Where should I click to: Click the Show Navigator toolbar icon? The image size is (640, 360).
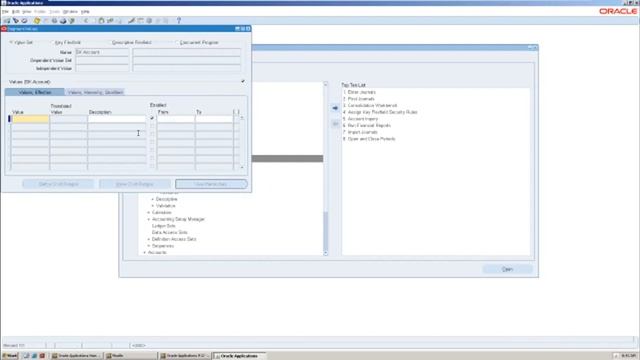pos(24,20)
